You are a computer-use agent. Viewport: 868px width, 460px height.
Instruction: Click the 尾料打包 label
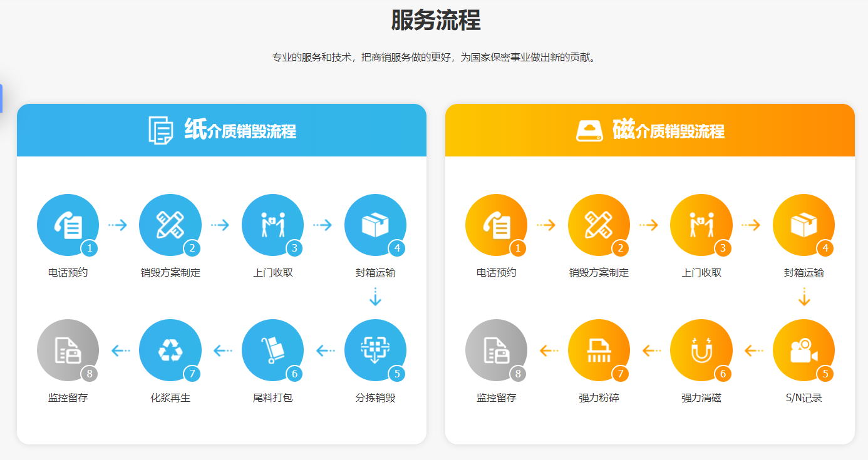click(273, 398)
